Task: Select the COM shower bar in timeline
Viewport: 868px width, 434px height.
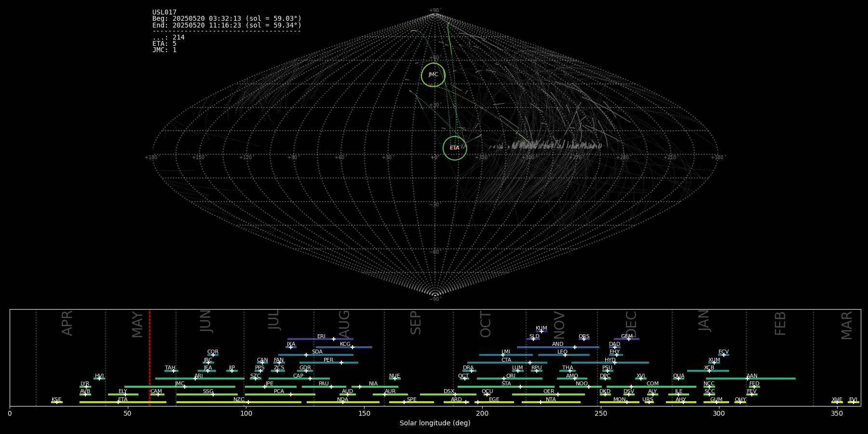Action: point(651,387)
